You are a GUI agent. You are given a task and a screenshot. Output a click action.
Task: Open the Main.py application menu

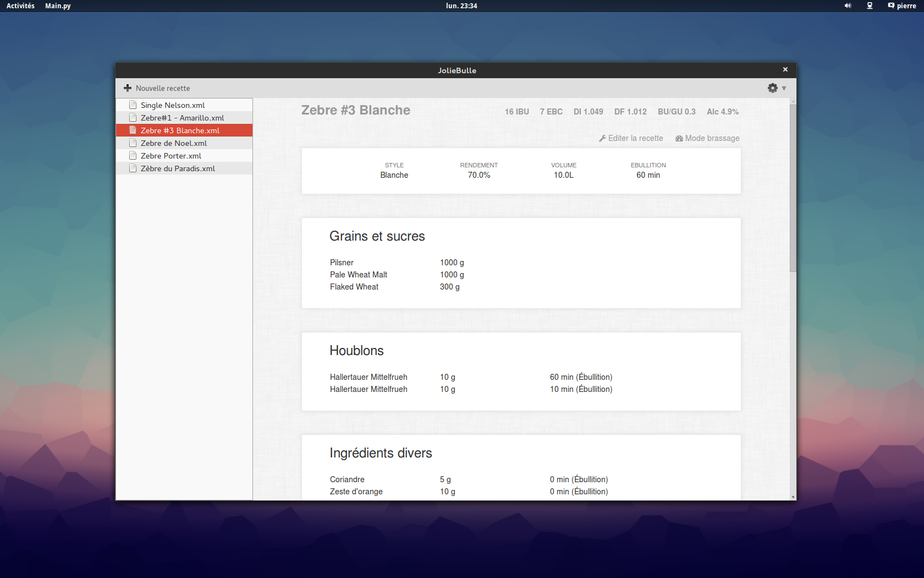[58, 6]
